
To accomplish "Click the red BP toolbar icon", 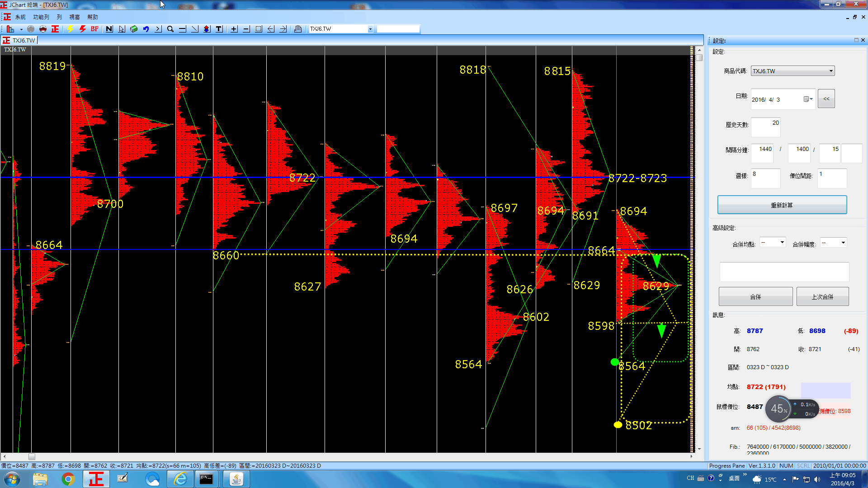I will pyautogui.click(x=94, y=29).
